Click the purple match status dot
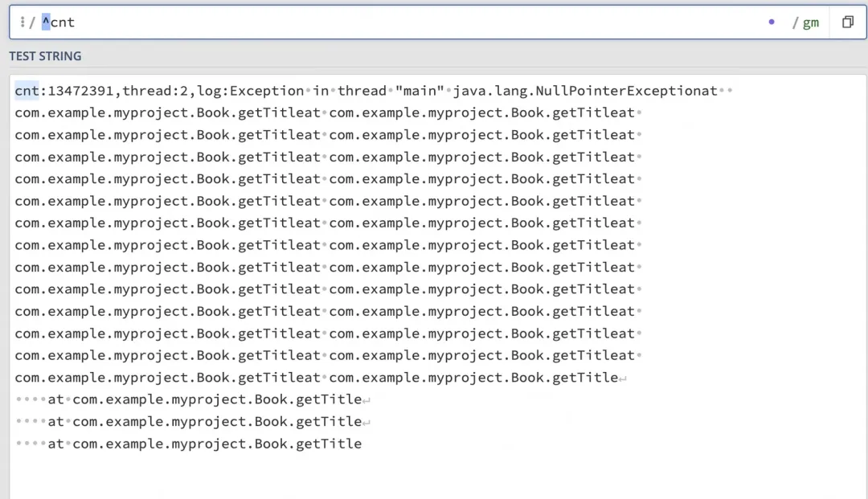 pyautogui.click(x=772, y=22)
